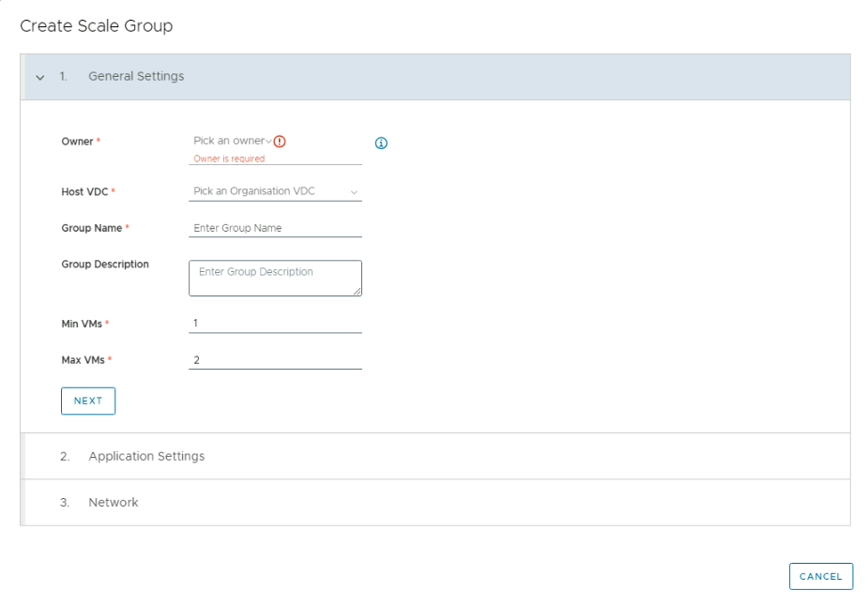
Task: Click the blue info icon near Owner
Action: click(x=381, y=144)
